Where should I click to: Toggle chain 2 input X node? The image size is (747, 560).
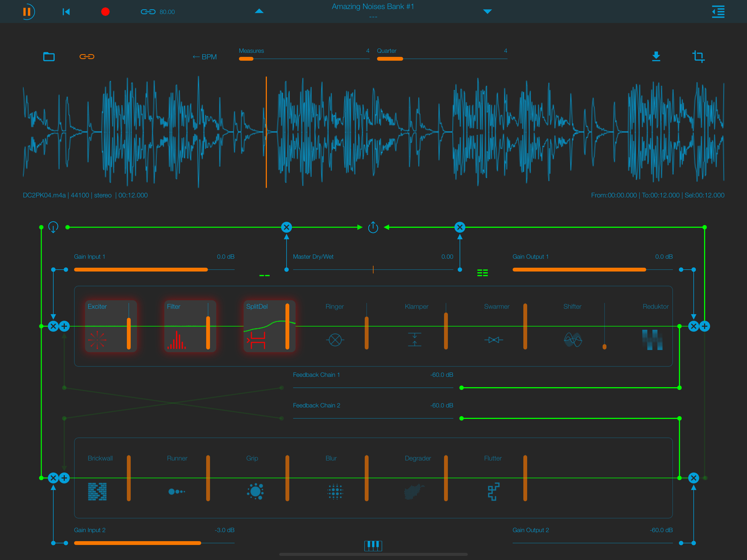(x=53, y=478)
